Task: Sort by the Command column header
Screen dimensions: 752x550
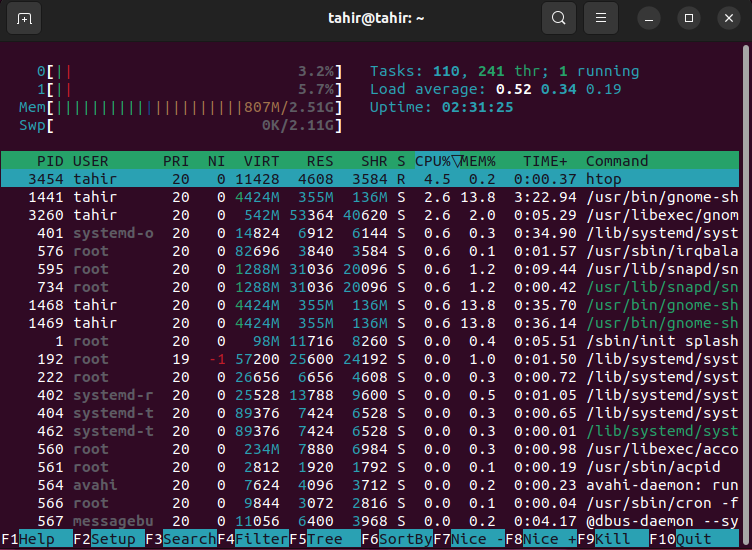Action: point(617,161)
